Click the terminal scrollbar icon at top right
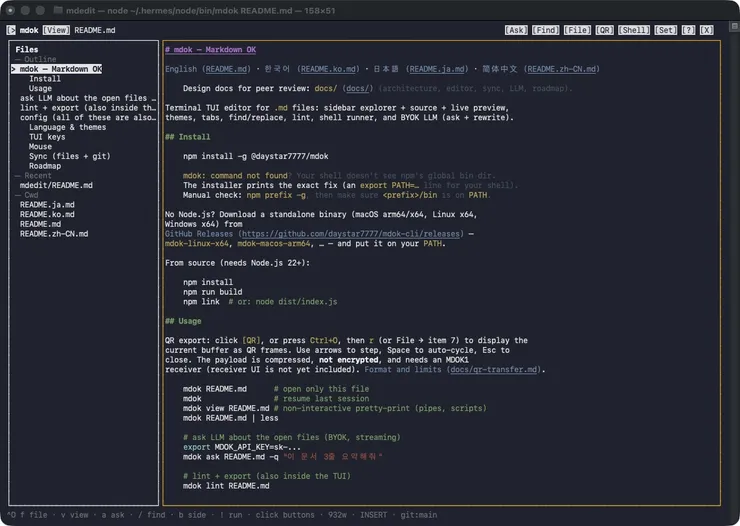 734,25
